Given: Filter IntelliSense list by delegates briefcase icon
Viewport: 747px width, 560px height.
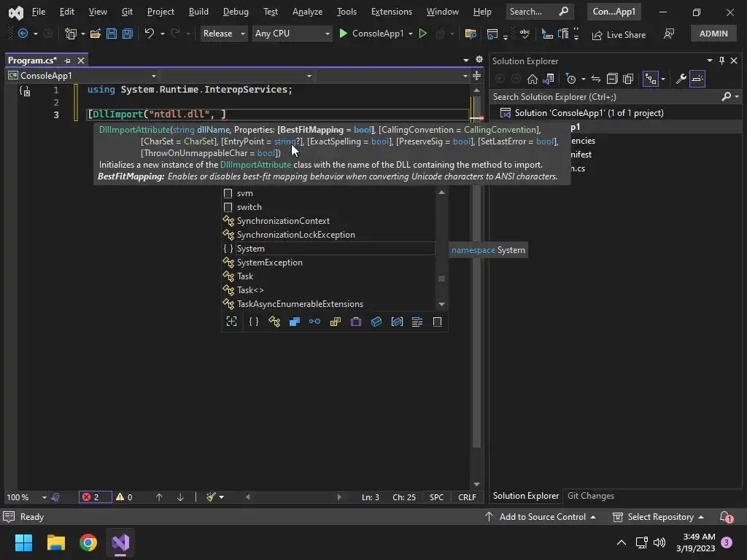Looking at the screenshot, I should [x=356, y=322].
